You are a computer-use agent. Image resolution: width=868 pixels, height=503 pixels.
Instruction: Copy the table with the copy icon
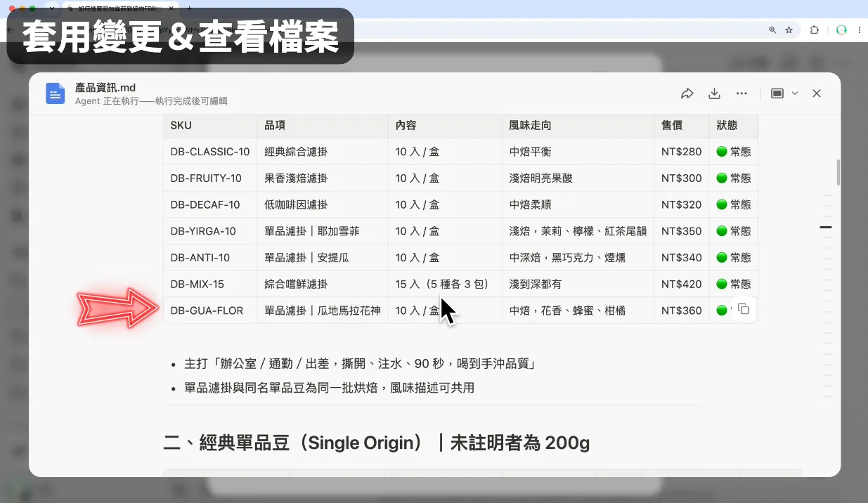point(744,310)
